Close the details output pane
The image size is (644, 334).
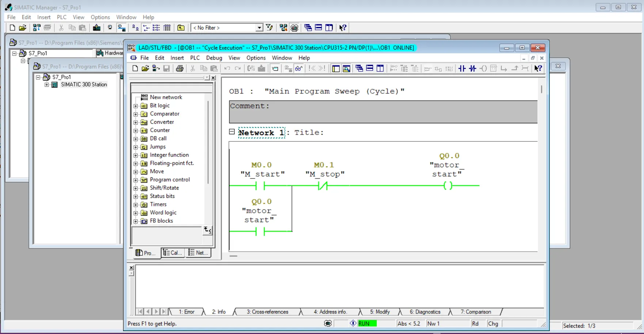pos(132,268)
